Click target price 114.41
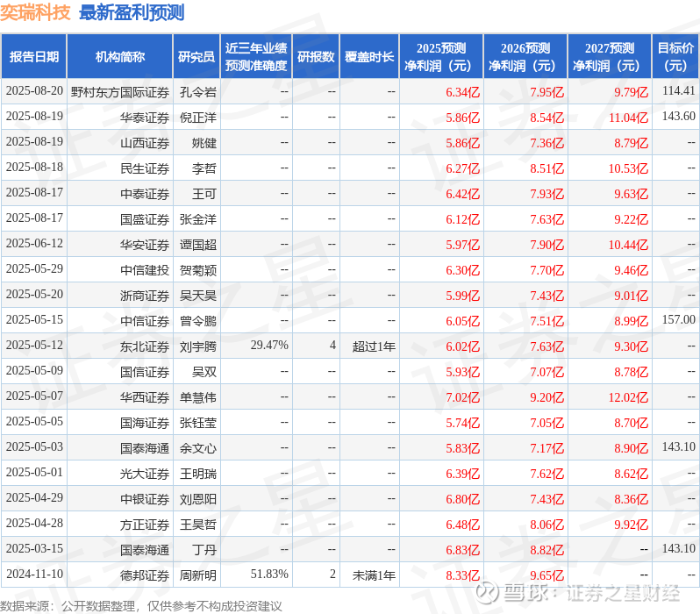The height and width of the screenshot is (614, 700). (x=679, y=91)
